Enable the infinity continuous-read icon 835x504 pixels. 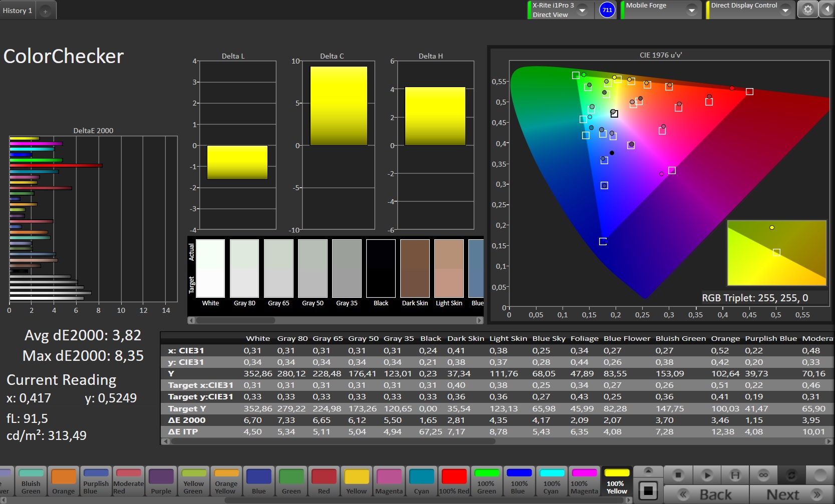tap(763, 474)
